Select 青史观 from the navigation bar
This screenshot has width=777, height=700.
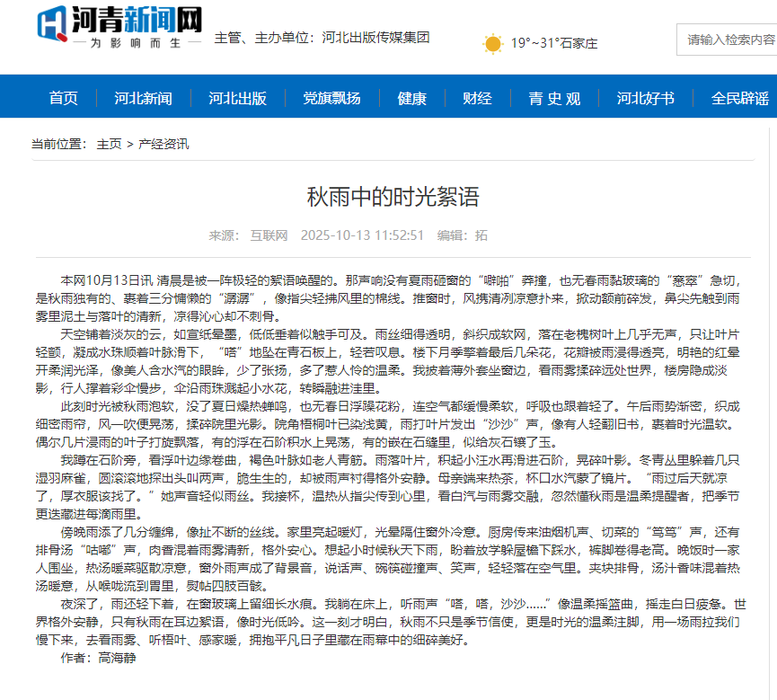tap(554, 98)
